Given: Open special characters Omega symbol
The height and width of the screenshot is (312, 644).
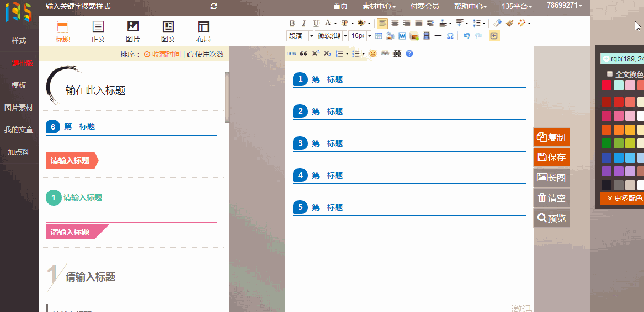Looking at the screenshot, I should (450, 36).
